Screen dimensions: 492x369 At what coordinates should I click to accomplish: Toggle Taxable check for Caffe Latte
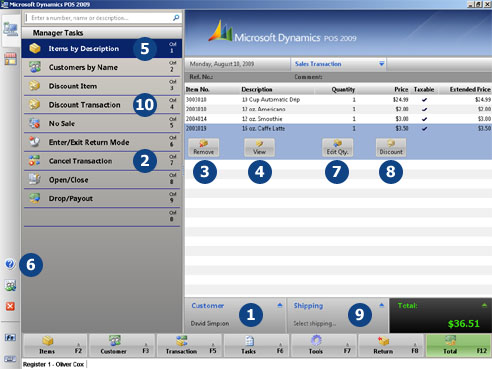point(424,129)
